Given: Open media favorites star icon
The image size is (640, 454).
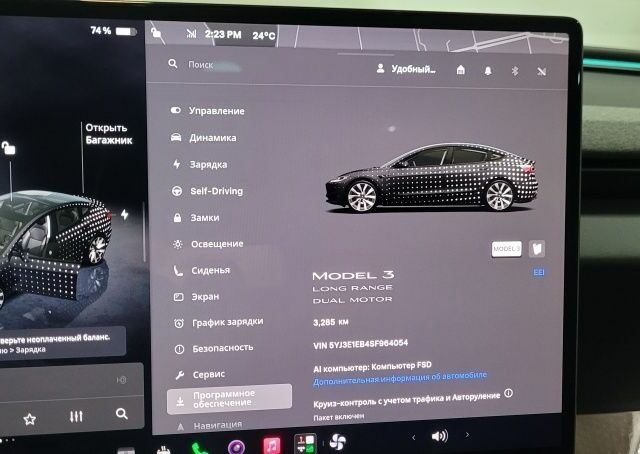Looking at the screenshot, I should (29, 419).
